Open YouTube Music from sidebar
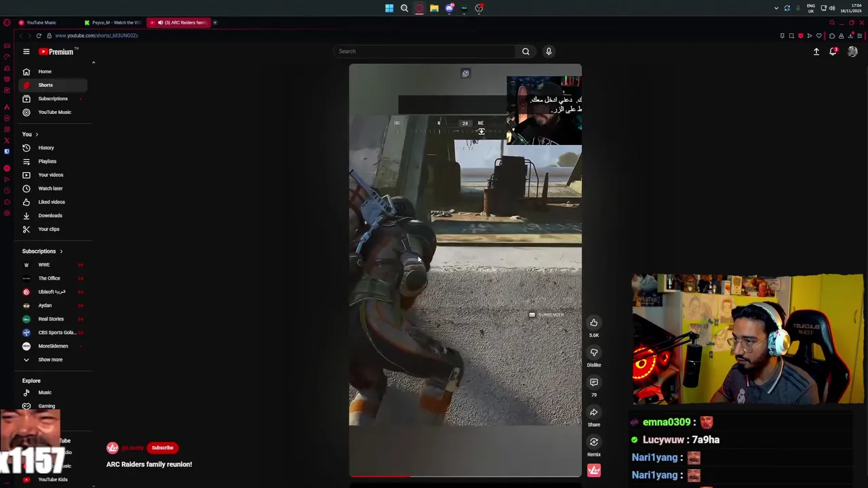The height and width of the screenshot is (488, 868). tap(53, 112)
